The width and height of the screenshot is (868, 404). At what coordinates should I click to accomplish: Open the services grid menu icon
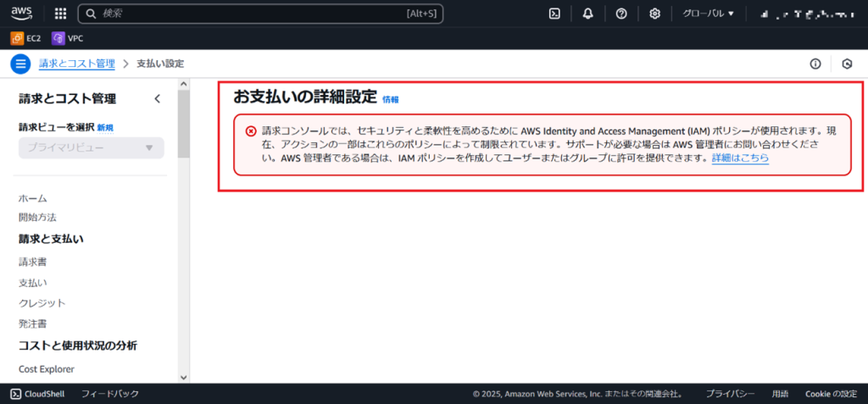point(60,14)
